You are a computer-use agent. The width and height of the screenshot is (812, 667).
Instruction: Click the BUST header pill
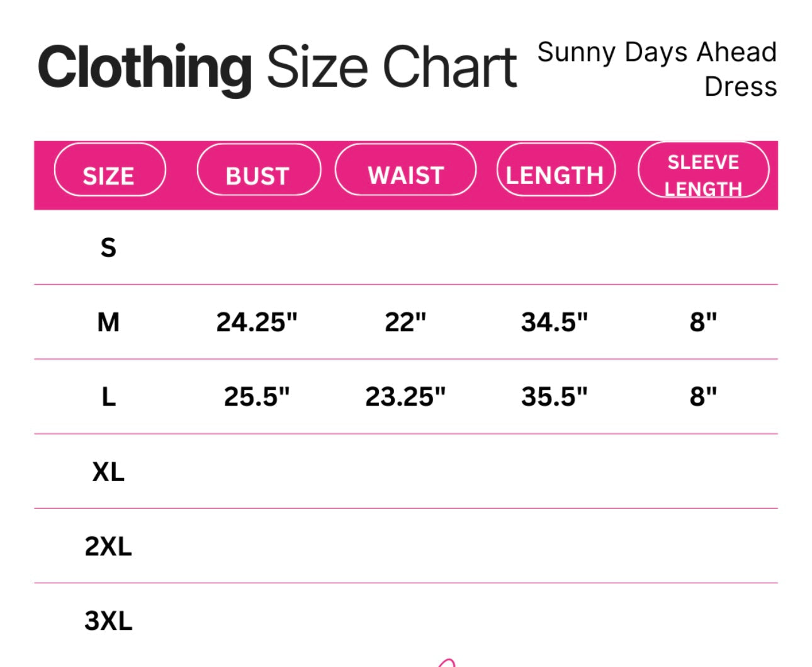point(258,170)
